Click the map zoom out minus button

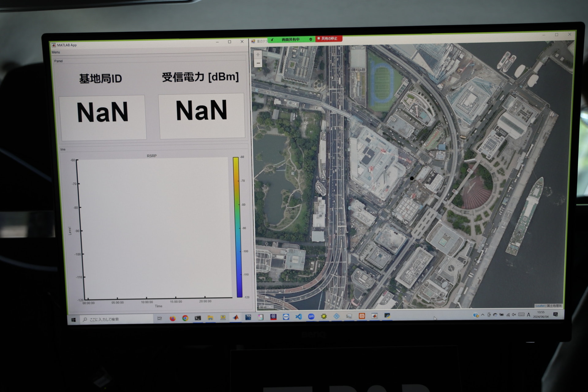coord(258,63)
